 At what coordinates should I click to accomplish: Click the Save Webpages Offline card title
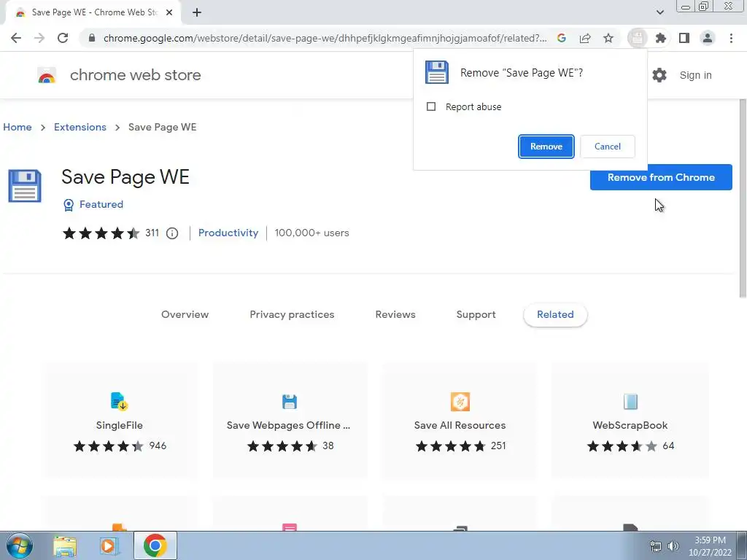point(288,425)
